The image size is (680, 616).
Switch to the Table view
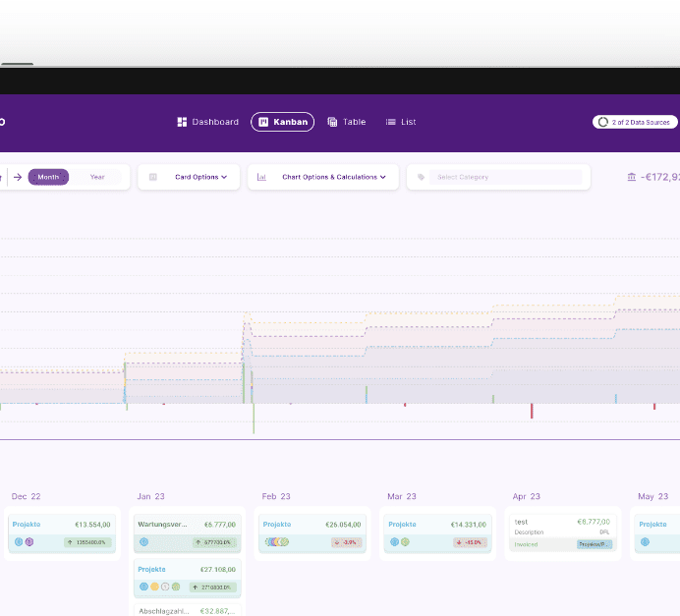click(346, 122)
